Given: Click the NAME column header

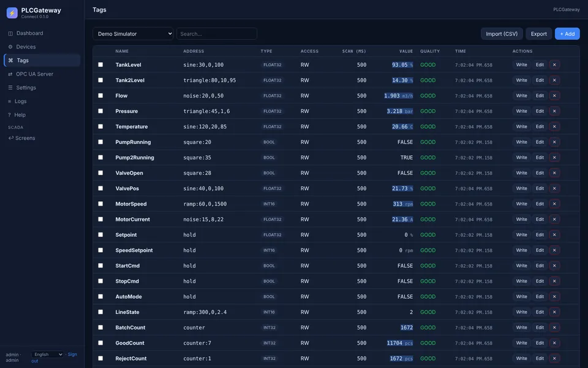Looking at the screenshot, I should (122, 51).
